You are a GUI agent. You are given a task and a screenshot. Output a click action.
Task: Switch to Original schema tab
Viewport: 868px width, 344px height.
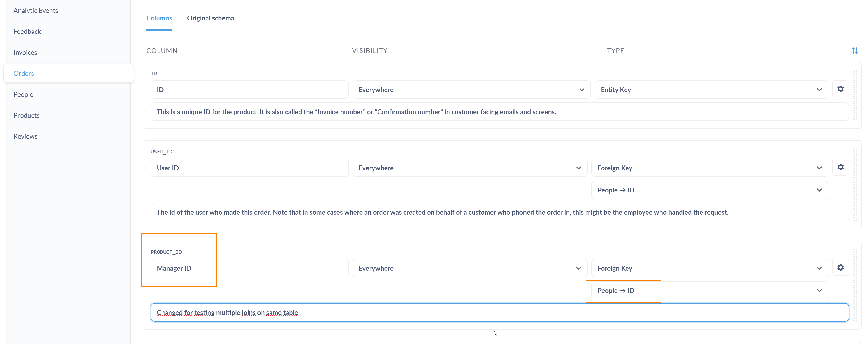pos(211,18)
